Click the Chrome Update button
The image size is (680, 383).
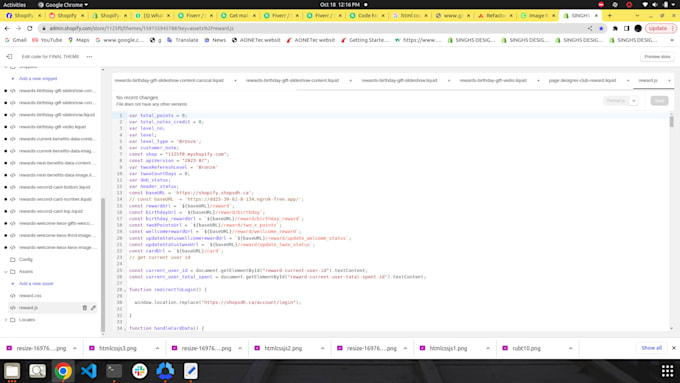660,28
